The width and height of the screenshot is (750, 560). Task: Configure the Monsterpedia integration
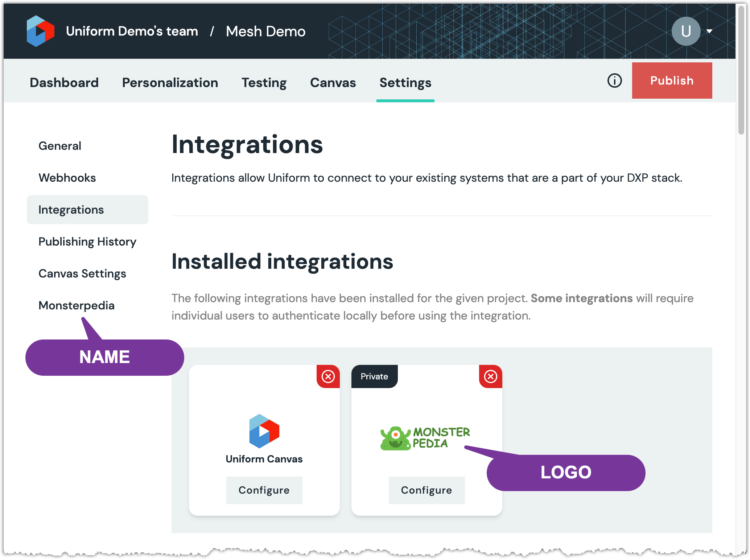[x=426, y=490]
